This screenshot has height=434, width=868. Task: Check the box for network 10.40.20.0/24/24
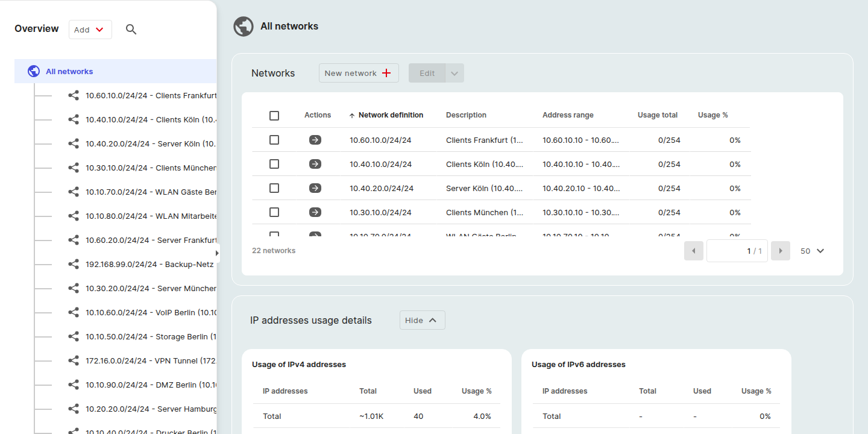click(274, 188)
